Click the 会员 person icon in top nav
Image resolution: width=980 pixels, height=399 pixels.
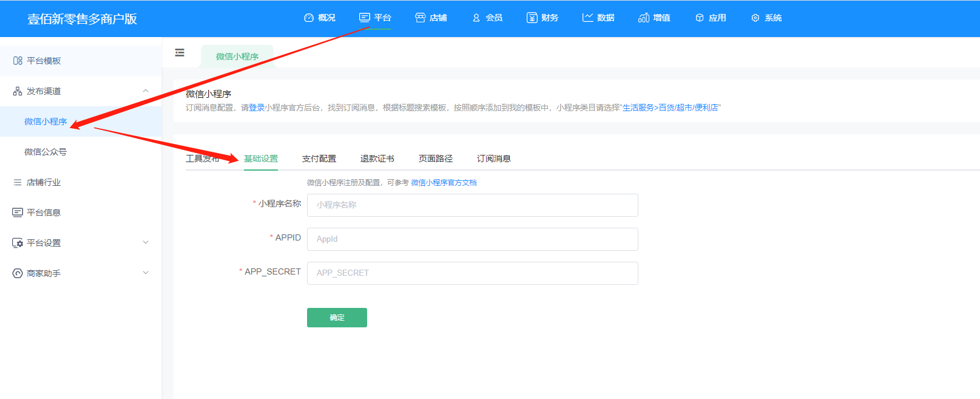click(476, 18)
